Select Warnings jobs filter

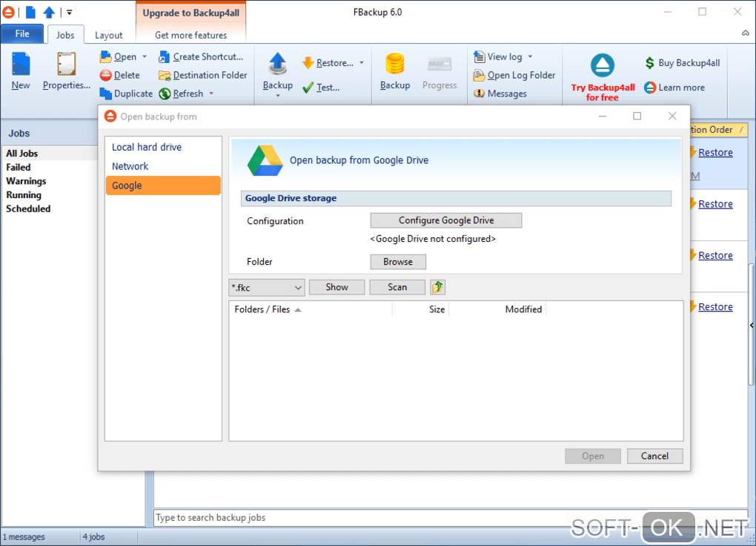[26, 182]
